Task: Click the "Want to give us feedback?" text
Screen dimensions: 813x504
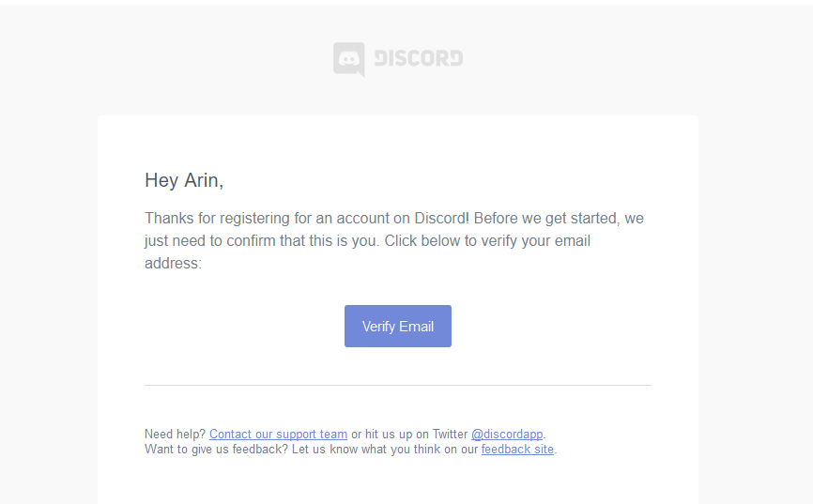Action: pyautogui.click(x=216, y=449)
